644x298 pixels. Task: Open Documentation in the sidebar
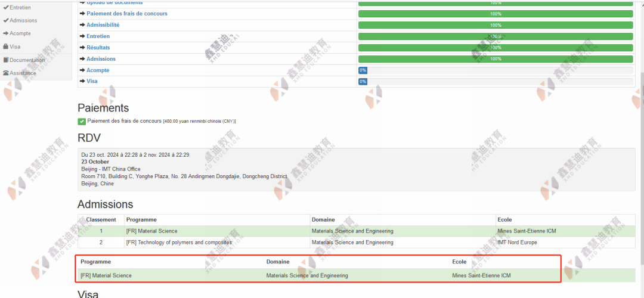click(x=27, y=60)
